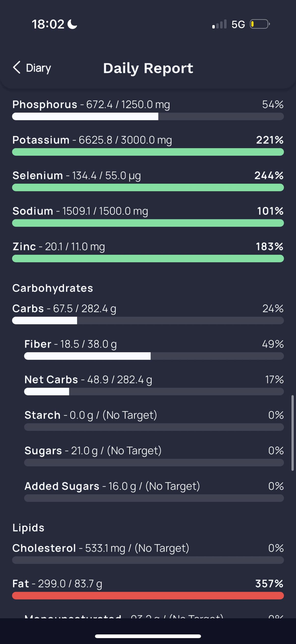Tap the Zinc 183% row

pos(148,251)
